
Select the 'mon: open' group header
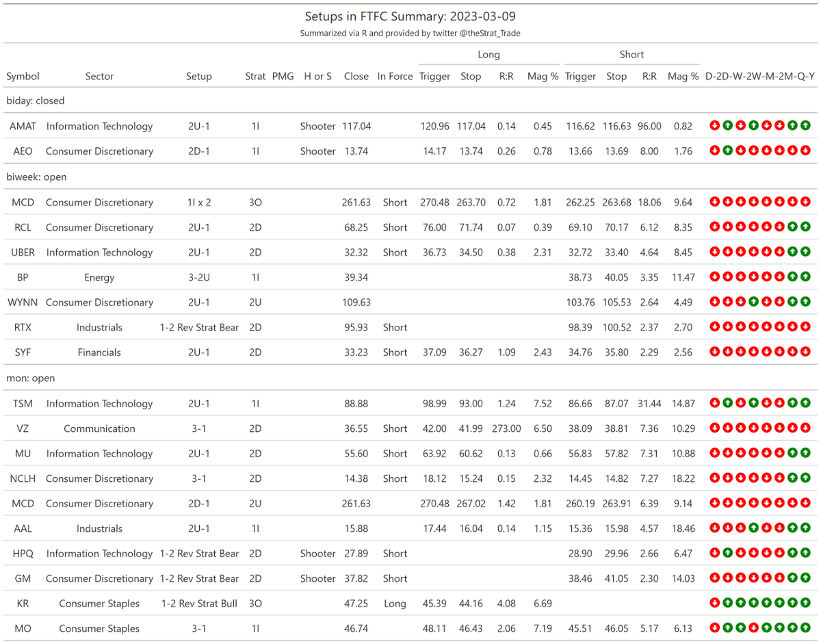tap(30, 378)
